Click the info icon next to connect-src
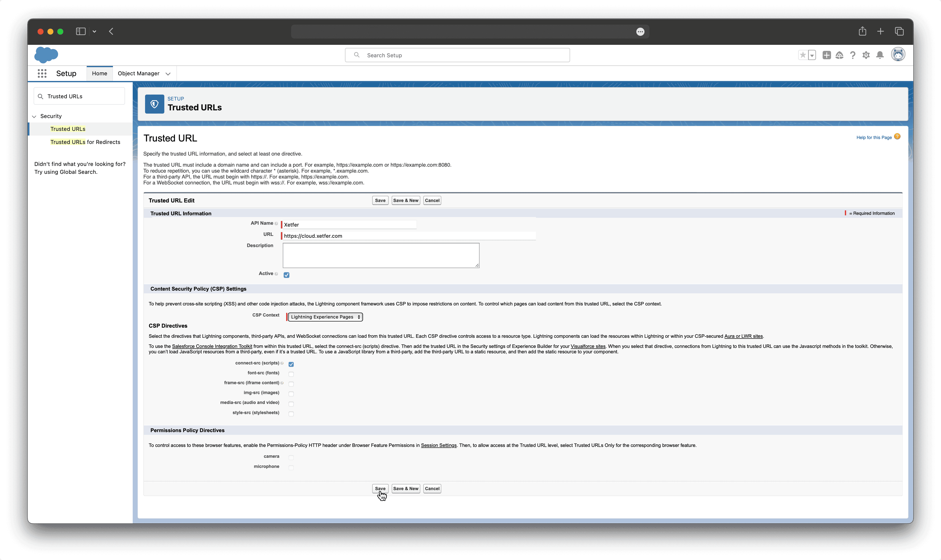 click(282, 363)
